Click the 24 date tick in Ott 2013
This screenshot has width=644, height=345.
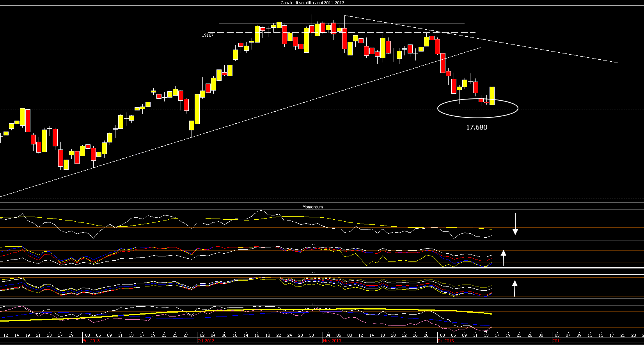(x=289, y=335)
